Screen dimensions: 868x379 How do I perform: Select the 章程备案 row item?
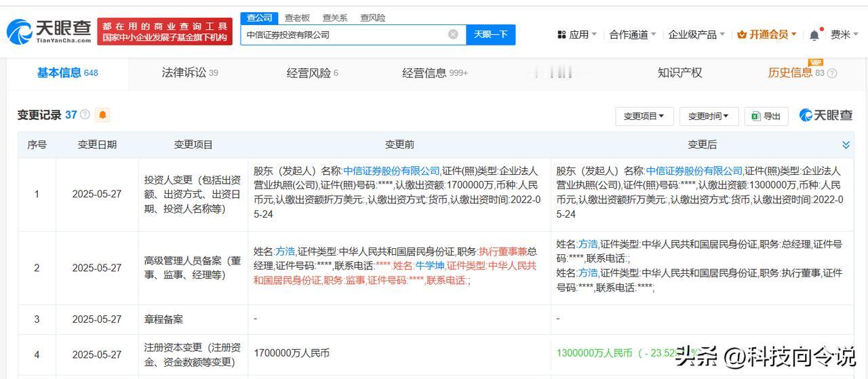(163, 319)
